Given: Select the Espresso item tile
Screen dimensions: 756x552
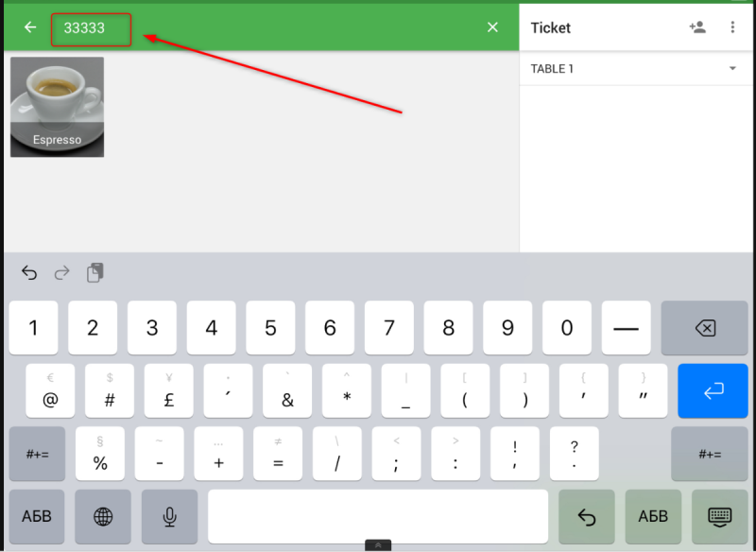Looking at the screenshot, I should [58, 107].
